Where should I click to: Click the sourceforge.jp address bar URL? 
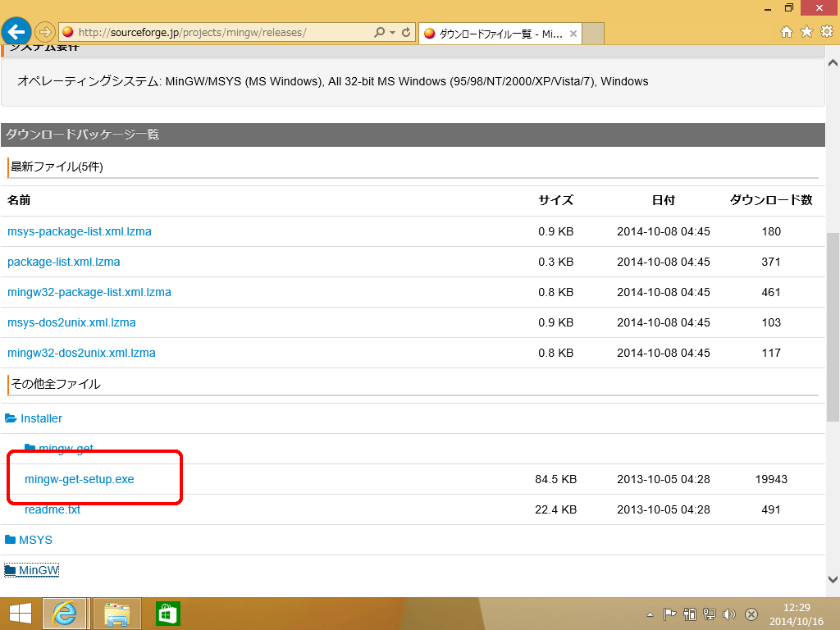point(192,33)
